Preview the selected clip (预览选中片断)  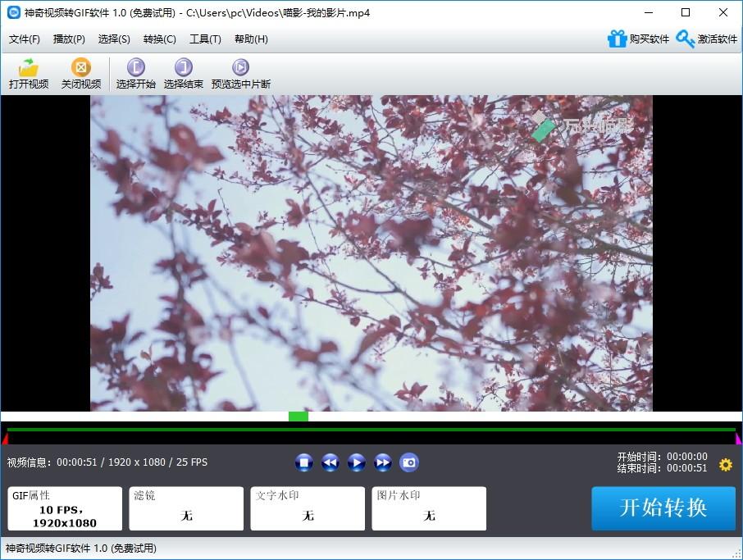[x=240, y=68]
